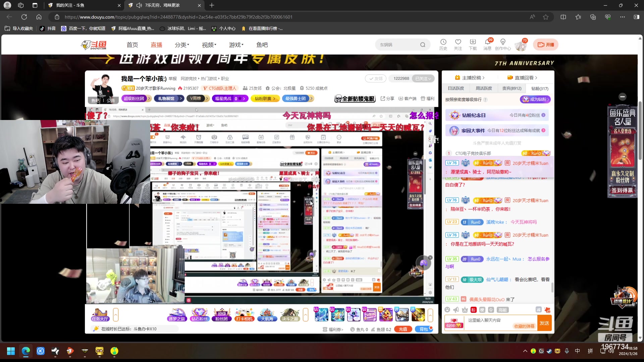Viewport: 644px width, 362px height.
Task: Open 决斗之巅 duel activity icon
Action: (x=290, y=315)
